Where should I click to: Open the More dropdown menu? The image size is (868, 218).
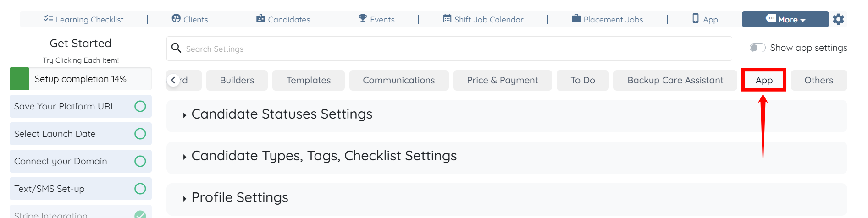[x=785, y=19]
